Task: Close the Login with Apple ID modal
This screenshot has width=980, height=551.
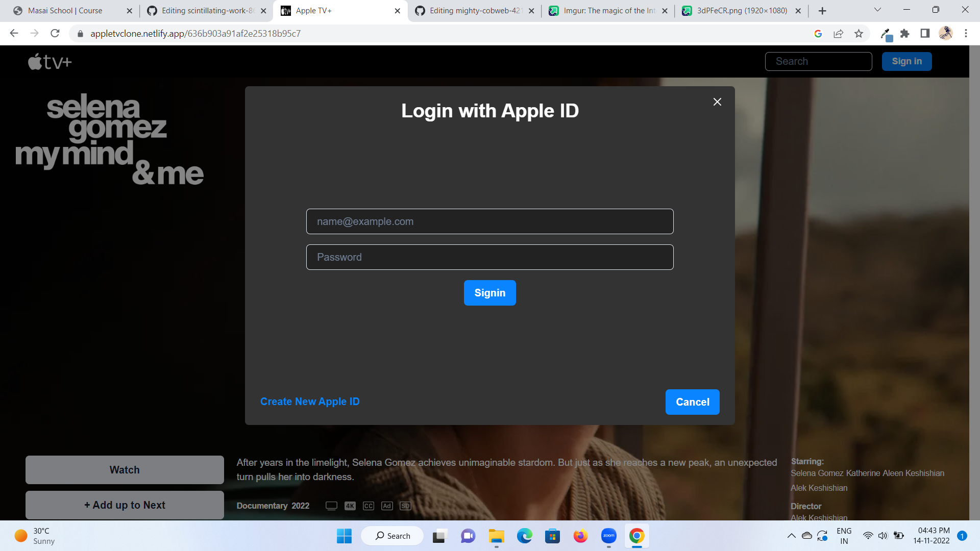Action: point(718,102)
